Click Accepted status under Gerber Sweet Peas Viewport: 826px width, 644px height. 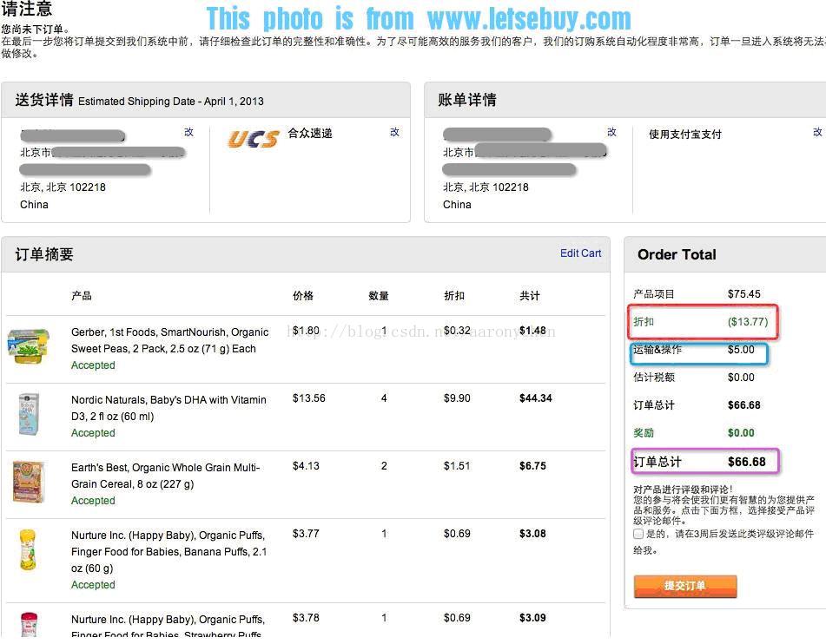click(x=93, y=365)
